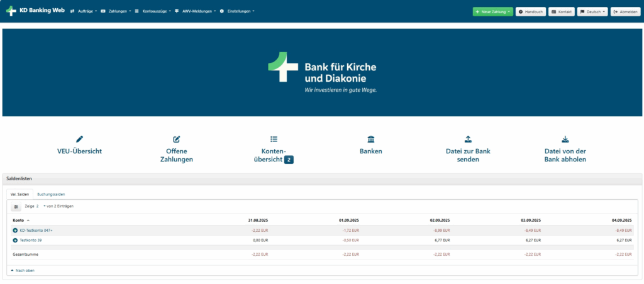Viewport: 644px width, 284px height.
Task: Click the plus icon beside KD-Testkonto 047
Action: (x=15, y=230)
